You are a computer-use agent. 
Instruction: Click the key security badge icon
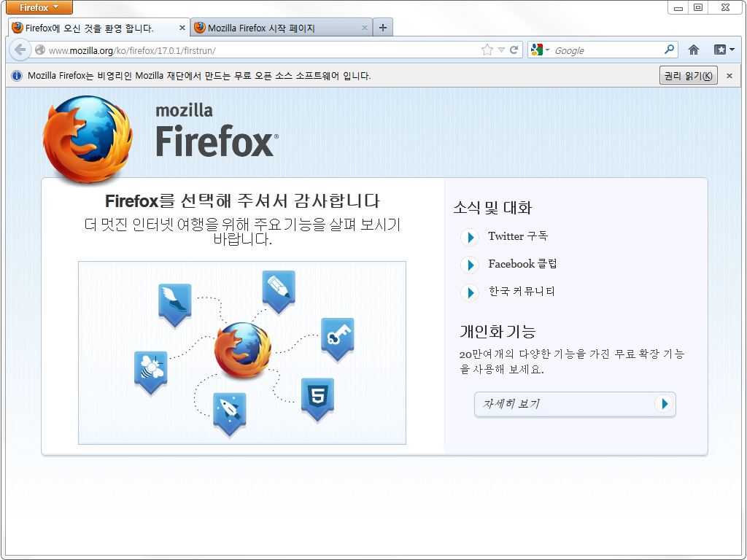click(x=337, y=338)
